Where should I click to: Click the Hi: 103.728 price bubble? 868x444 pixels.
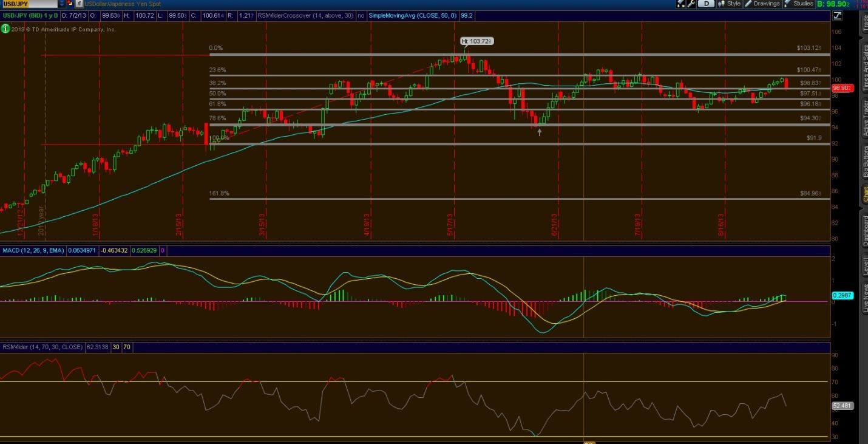click(478, 41)
